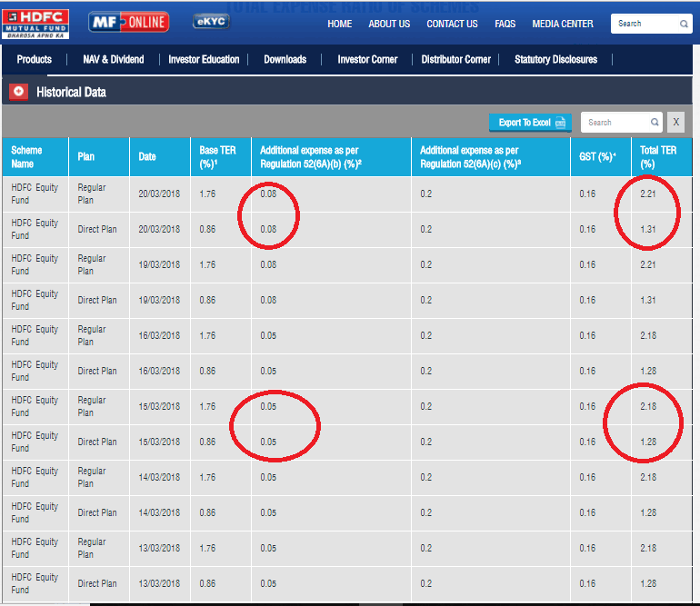700x606 pixels.
Task: Click the date 13/03/2018 in Regular Plan row
Action: 159,548
